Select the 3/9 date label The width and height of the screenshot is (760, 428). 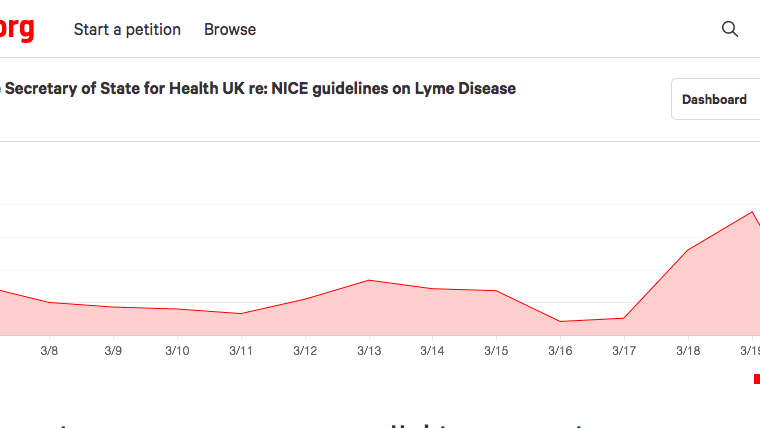tap(113, 351)
